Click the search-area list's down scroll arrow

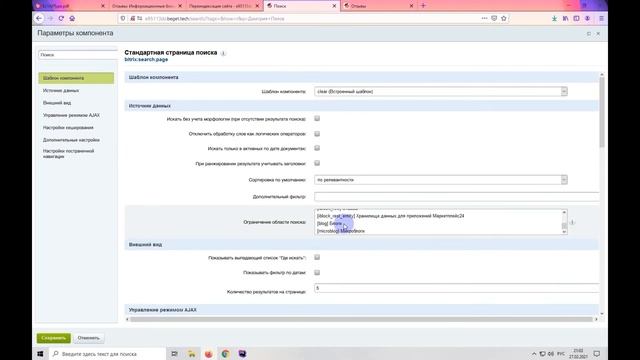564,232
